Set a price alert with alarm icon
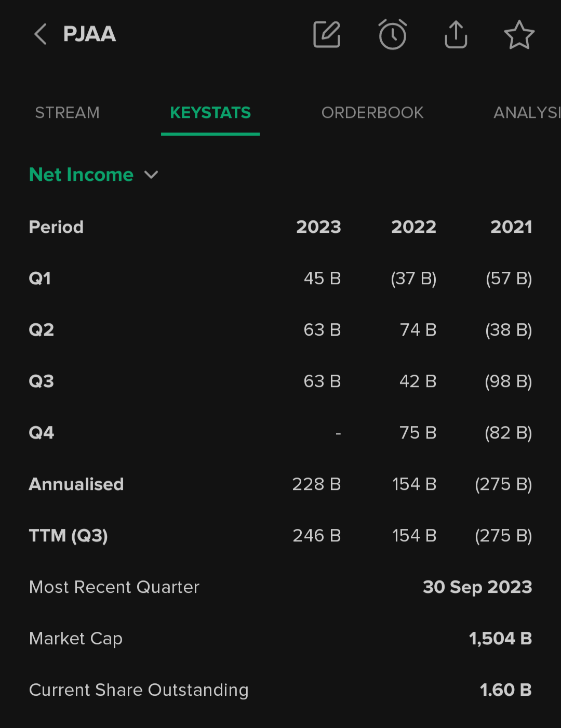561x728 pixels. tap(392, 35)
